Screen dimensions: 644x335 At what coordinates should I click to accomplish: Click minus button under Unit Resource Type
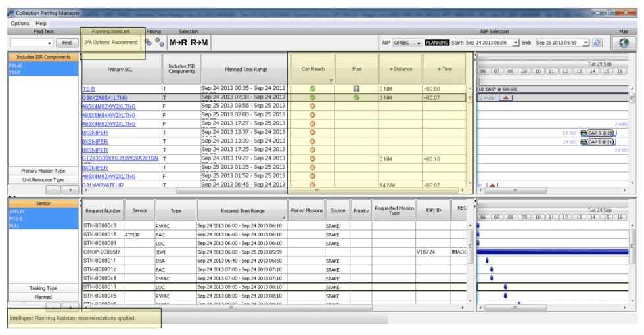tap(53, 190)
